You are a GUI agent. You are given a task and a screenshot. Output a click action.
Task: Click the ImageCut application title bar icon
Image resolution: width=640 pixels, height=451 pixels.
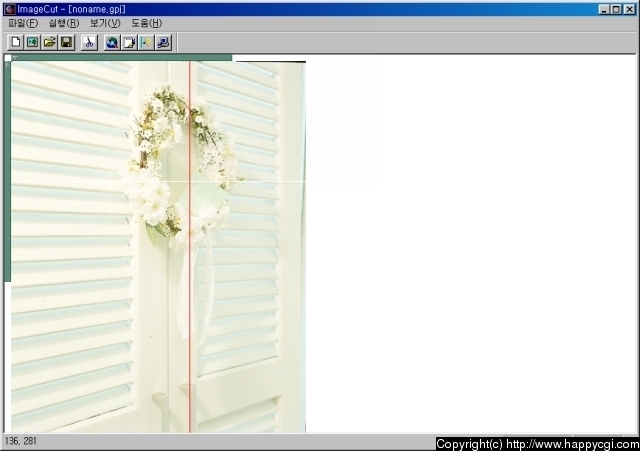pos(10,9)
